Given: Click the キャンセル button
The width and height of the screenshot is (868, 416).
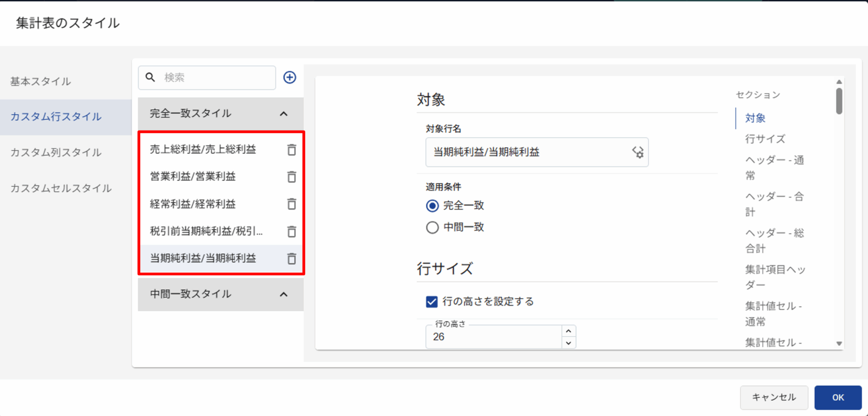Looking at the screenshot, I should (774, 398).
